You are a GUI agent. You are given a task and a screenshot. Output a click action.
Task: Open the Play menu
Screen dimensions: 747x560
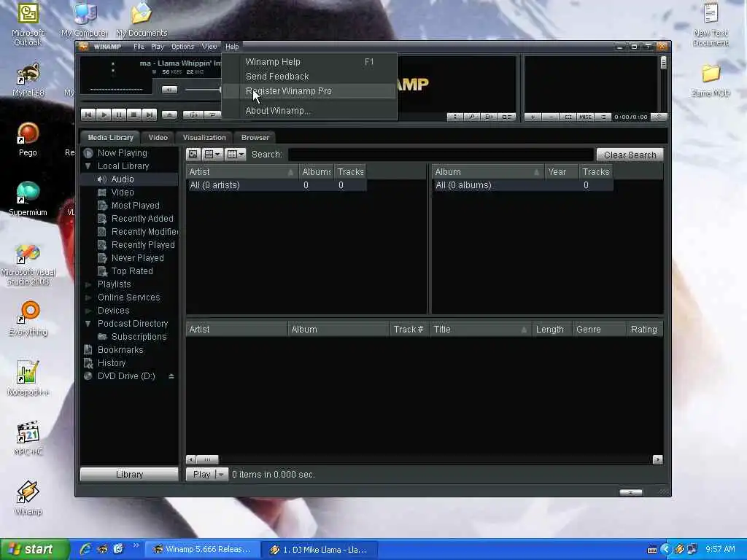point(158,46)
